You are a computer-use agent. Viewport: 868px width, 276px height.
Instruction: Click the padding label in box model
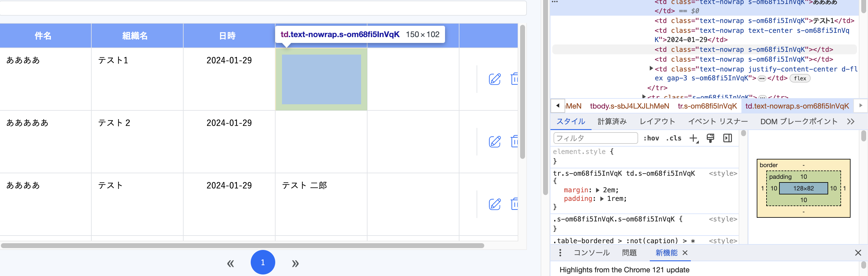(780, 177)
